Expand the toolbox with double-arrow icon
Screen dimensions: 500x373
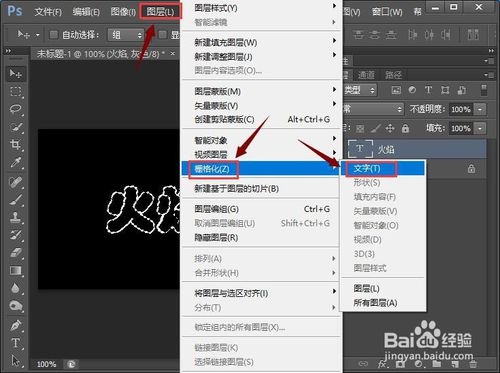pos(8,51)
